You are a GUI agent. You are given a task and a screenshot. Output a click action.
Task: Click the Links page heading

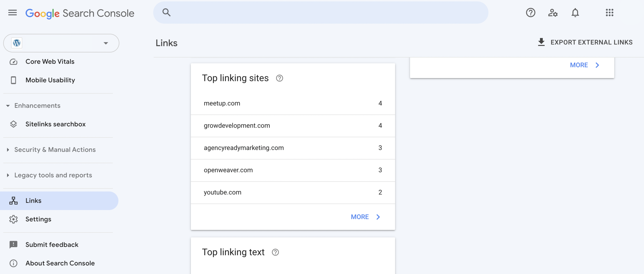tap(166, 43)
